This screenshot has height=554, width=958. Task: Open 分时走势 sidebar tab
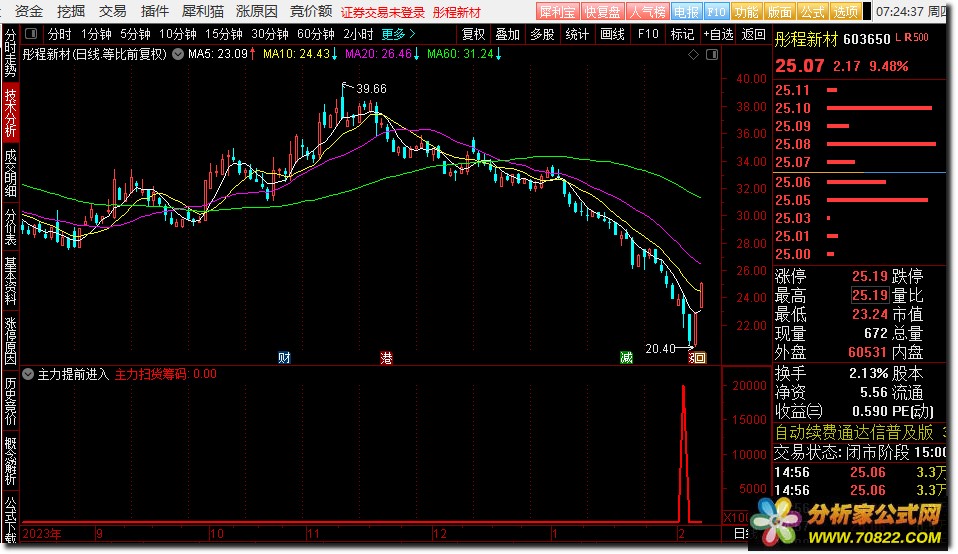click(x=10, y=52)
